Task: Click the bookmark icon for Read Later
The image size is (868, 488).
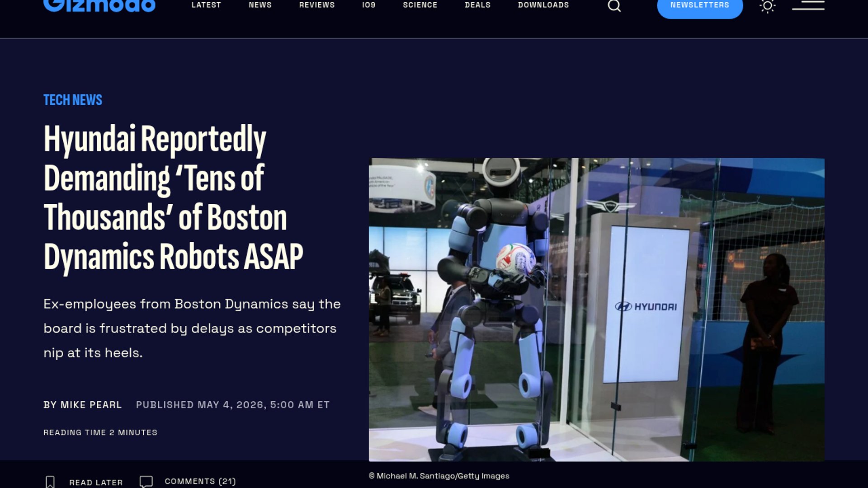Action: click(x=50, y=482)
